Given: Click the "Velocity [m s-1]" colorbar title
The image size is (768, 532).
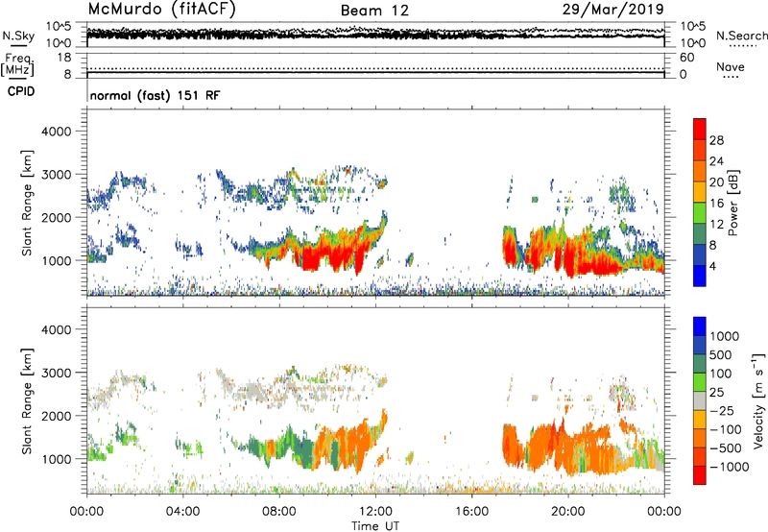Looking at the screenshot, I should coord(758,400).
